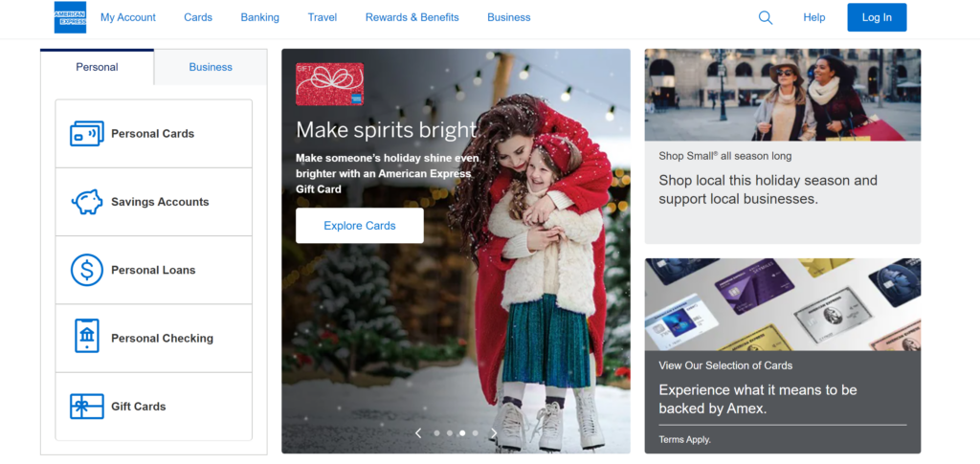Switch to the Business tab
Viewport: 980px width, 464px height.
point(211,67)
